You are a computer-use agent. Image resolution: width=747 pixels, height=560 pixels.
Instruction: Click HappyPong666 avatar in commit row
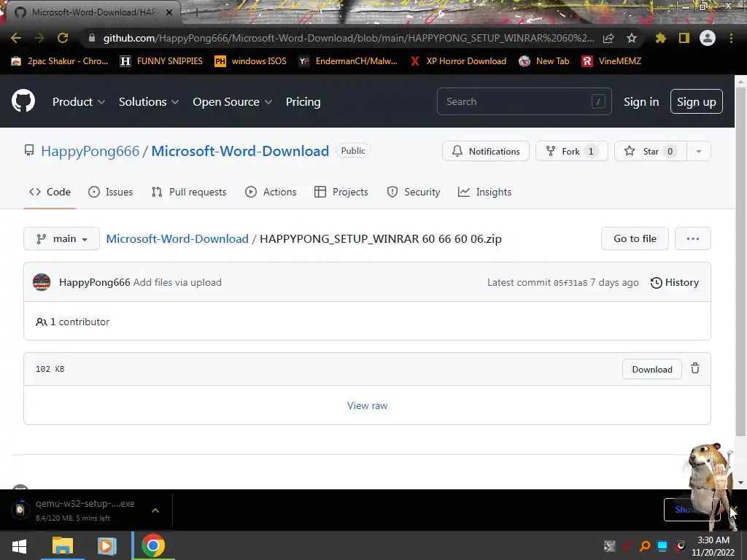coord(42,282)
